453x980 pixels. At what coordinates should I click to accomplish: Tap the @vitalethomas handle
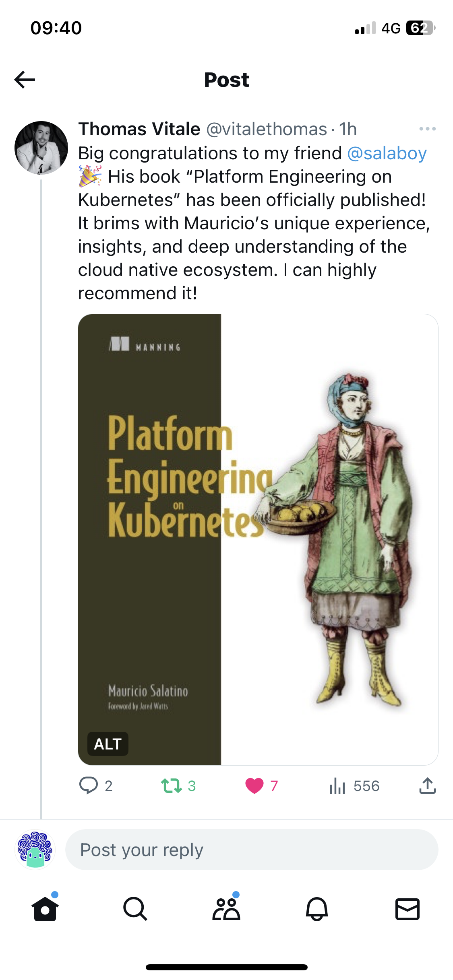(x=267, y=129)
